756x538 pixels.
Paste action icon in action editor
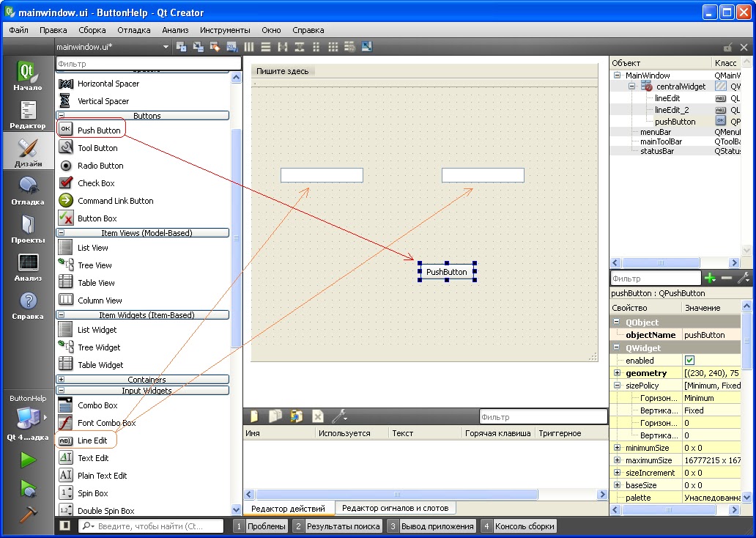tap(296, 416)
